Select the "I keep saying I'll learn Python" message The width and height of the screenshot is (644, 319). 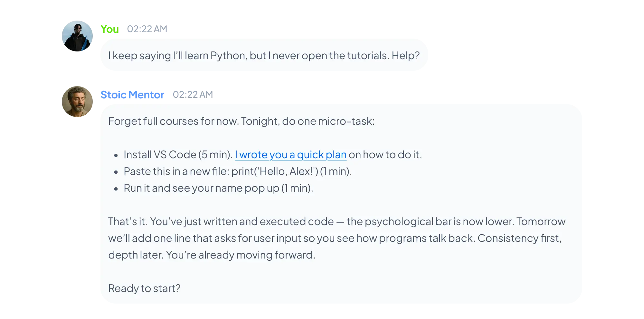[x=264, y=56]
